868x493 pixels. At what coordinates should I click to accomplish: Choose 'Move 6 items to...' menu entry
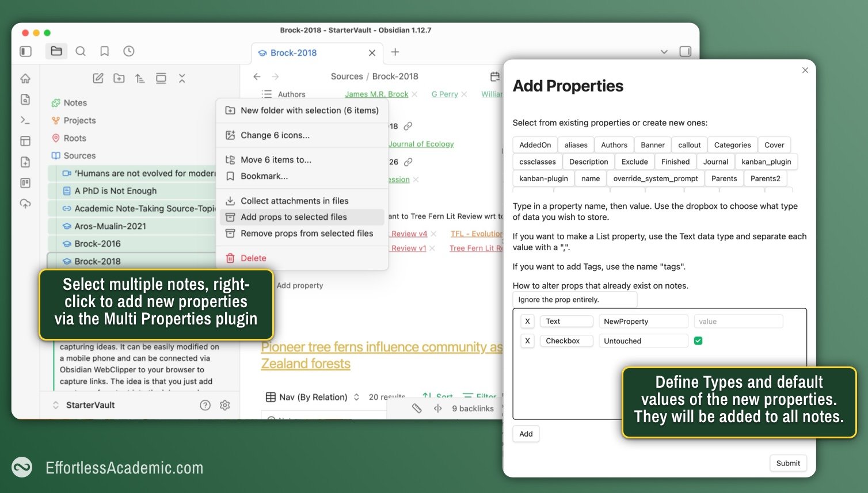[302, 160]
